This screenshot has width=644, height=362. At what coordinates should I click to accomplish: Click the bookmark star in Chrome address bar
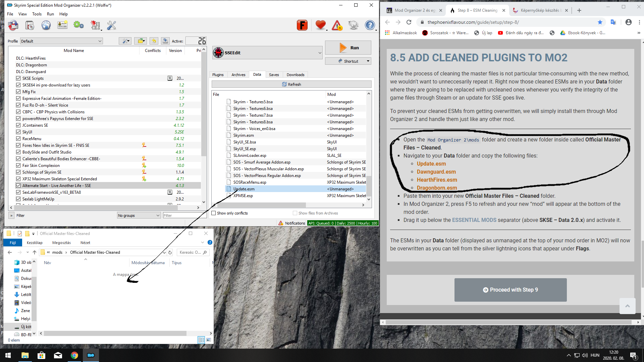600,22
